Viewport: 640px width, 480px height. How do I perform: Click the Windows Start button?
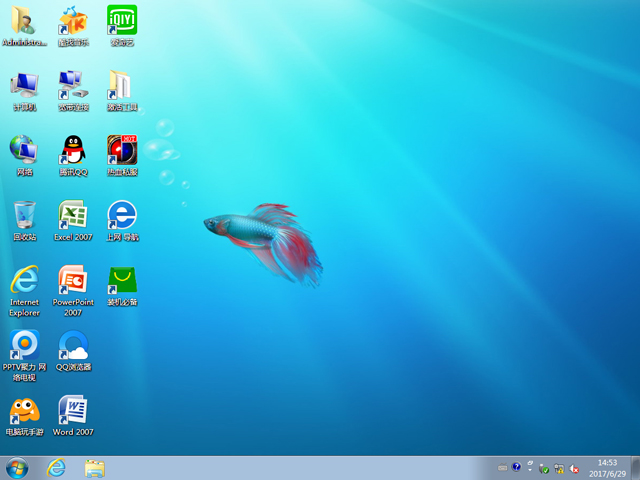17,468
